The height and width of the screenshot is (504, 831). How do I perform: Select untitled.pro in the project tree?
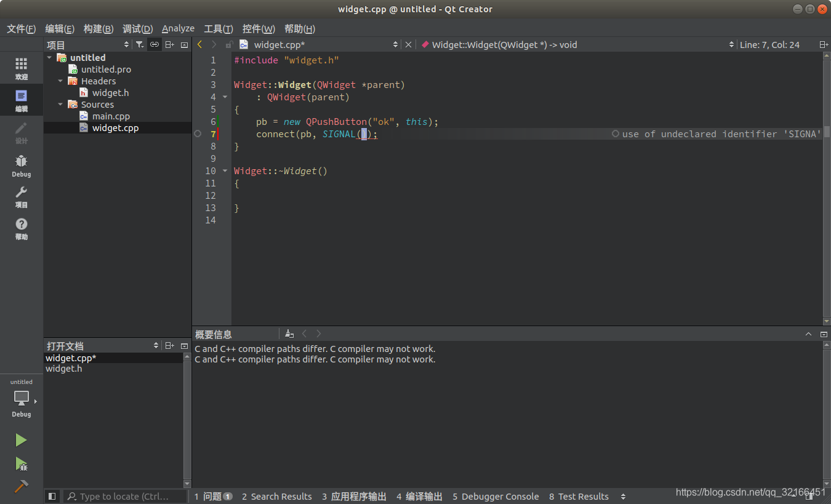click(106, 69)
